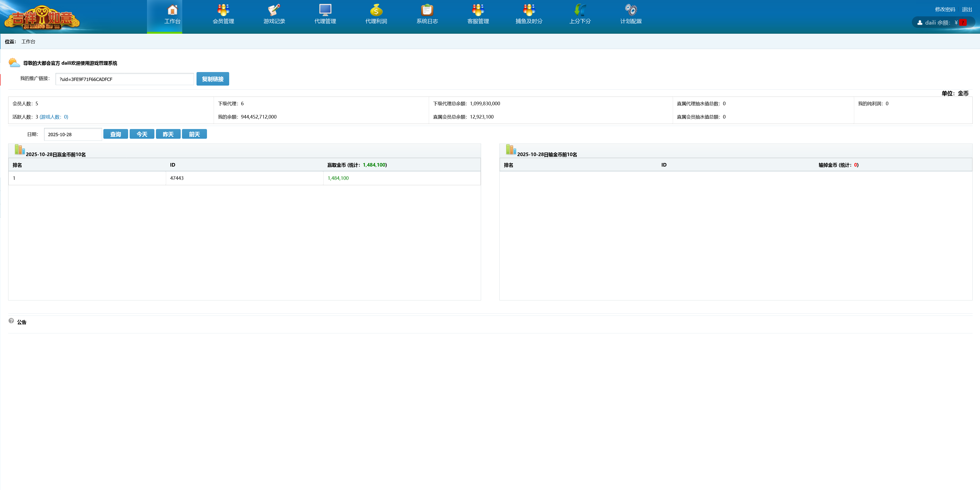Open 捕鱼及时分 icon
The width and height of the screenshot is (980, 490).
click(529, 10)
